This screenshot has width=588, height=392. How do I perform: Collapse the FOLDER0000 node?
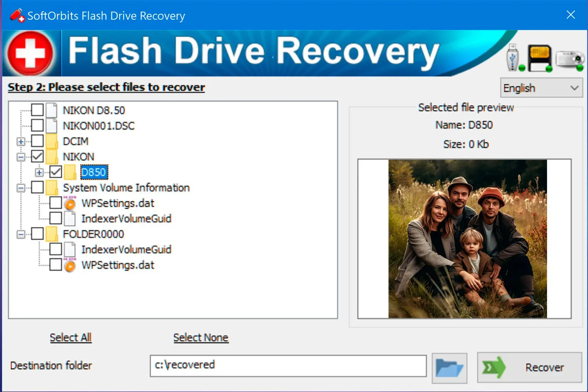(21, 234)
